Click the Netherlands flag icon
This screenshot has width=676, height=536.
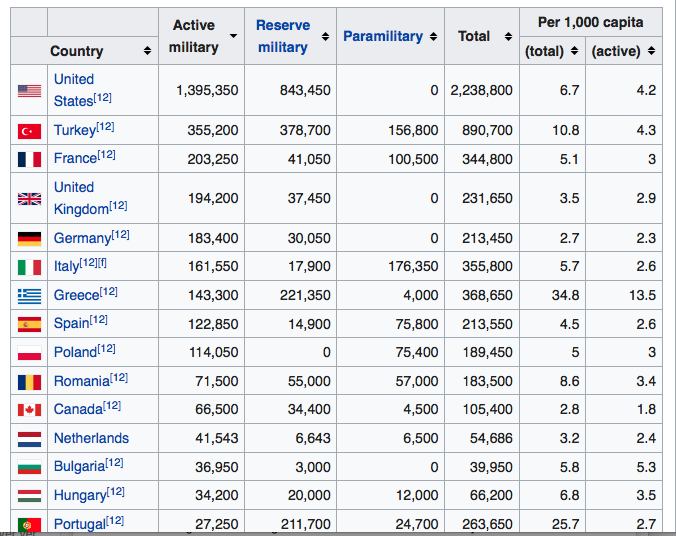pyautogui.click(x=29, y=439)
